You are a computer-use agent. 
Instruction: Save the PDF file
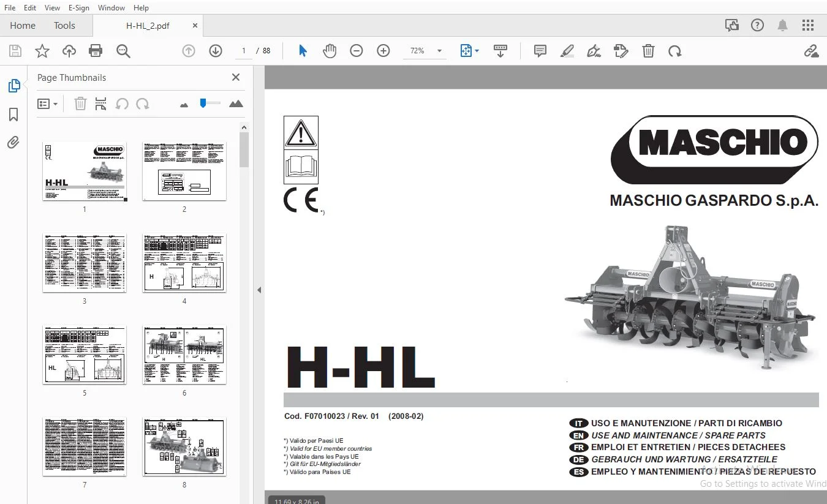pos(15,51)
